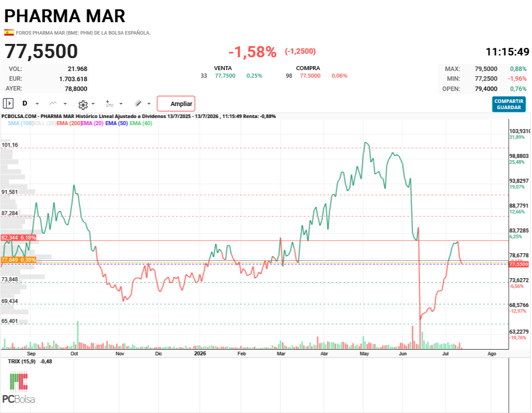532x413 pixels.
Task: Click the 101,16 level label
Action: tap(10, 145)
